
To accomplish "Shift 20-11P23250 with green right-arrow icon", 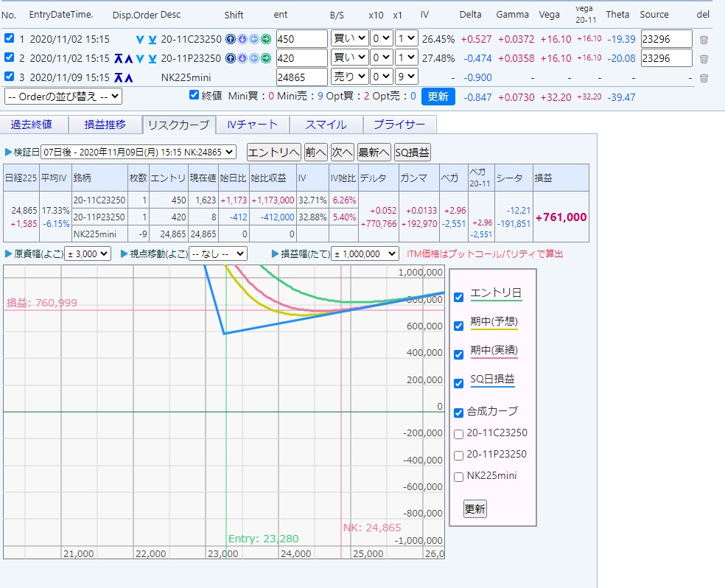I will [x=266, y=58].
